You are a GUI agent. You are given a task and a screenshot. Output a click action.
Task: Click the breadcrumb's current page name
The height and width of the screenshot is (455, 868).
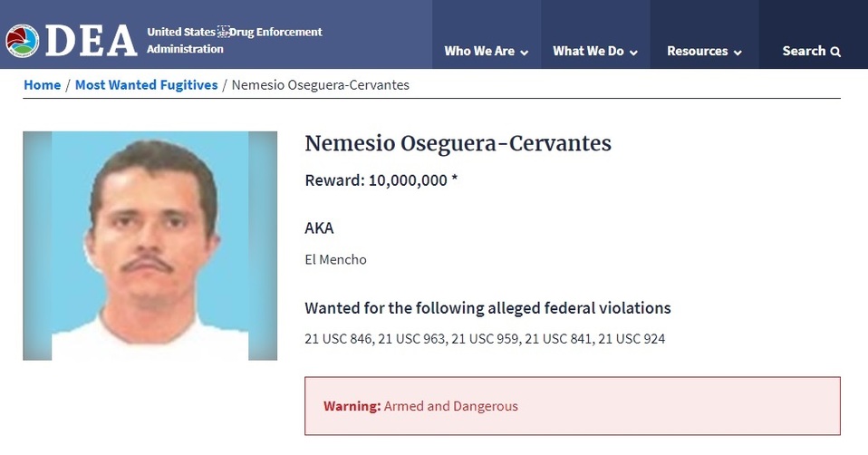click(320, 85)
